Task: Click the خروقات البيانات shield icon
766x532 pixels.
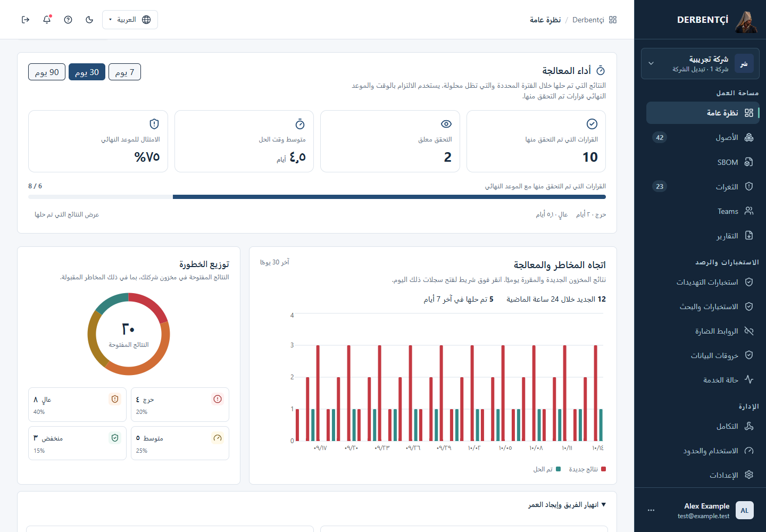Action: click(749, 355)
